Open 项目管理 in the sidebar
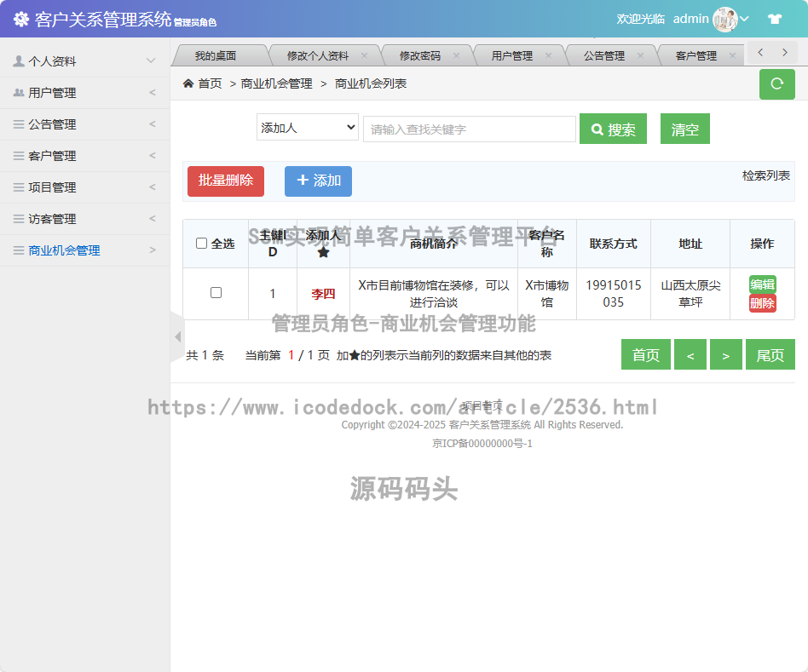 [x=85, y=187]
